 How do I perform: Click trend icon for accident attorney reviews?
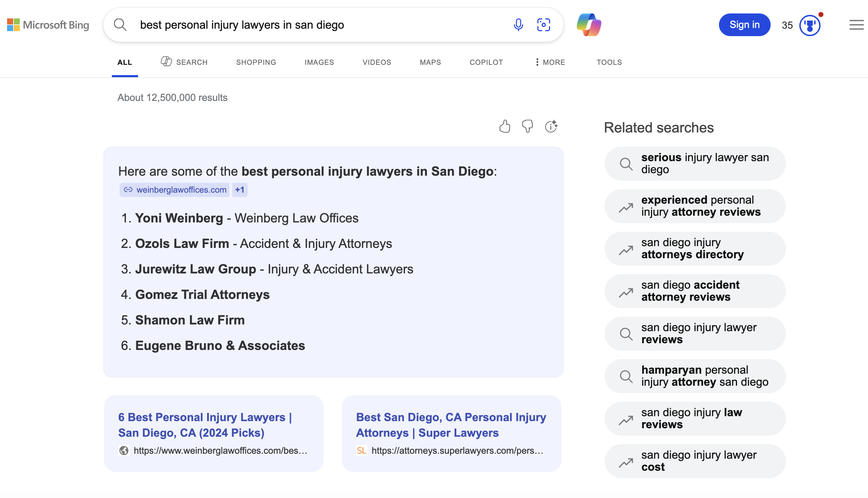626,293
